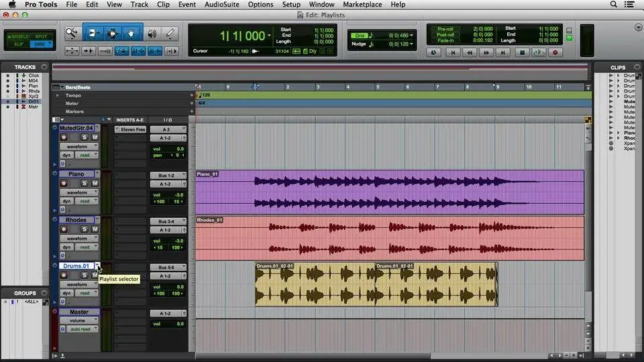Open the Marketplace menu
The width and height of the screenshot is (644, 362).
[x=362, y=5]
